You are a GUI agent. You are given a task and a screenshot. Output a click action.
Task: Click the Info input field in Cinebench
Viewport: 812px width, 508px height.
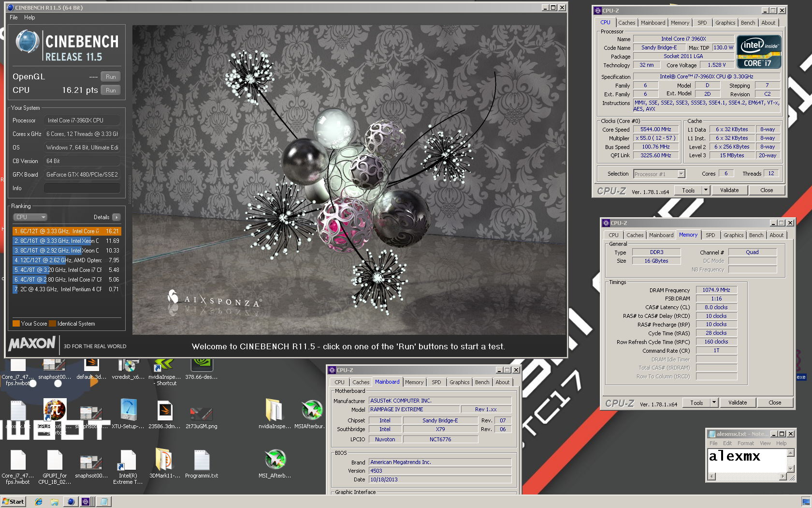[x=82, y=188]
